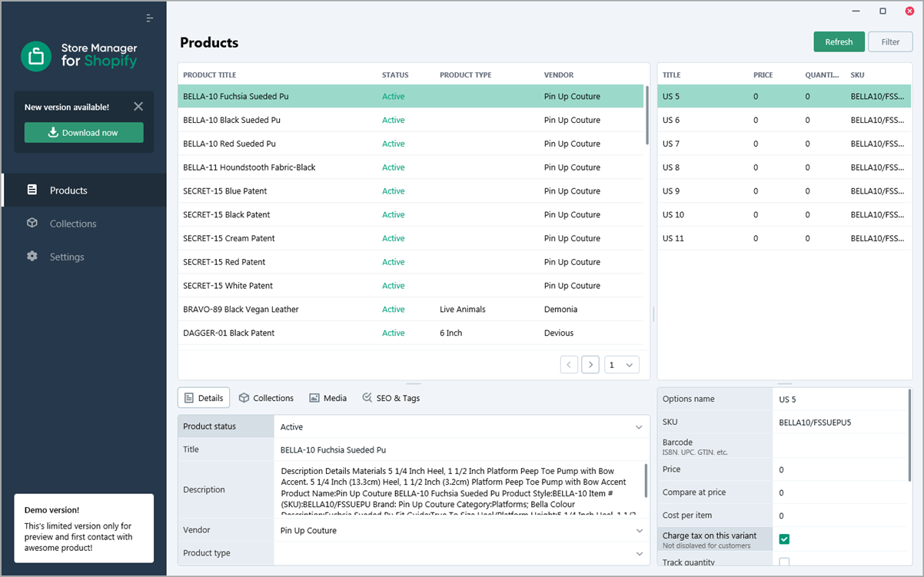Image resolution: width=924 pixels, height=577 pixels.
Task: Go to the next products page arrow
Action: point(590,364)
